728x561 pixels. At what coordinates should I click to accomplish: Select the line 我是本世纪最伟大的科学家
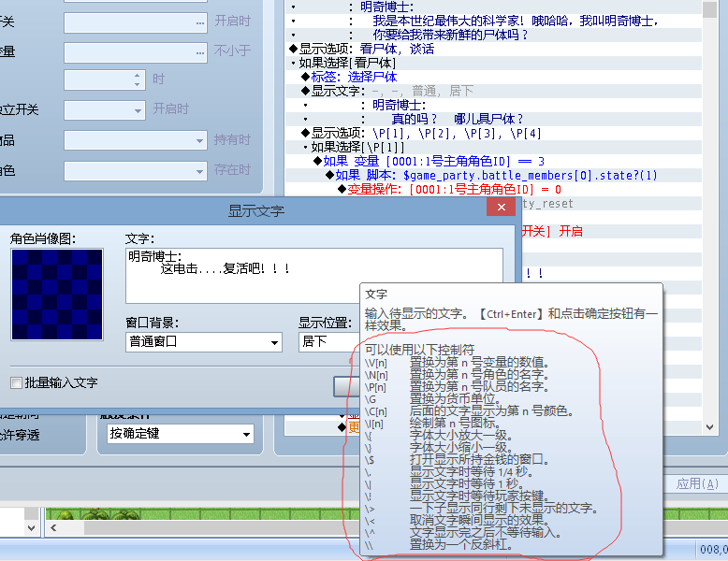tap(493, 21)
